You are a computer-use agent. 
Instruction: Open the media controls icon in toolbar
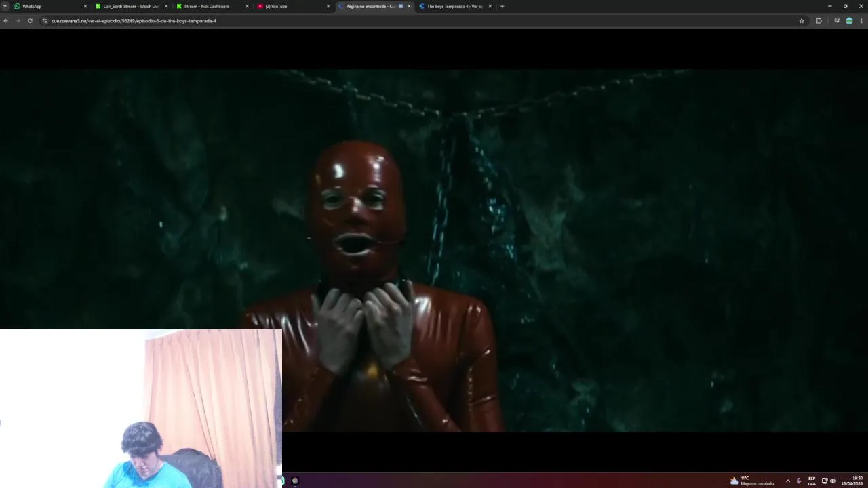pos(837,21)
